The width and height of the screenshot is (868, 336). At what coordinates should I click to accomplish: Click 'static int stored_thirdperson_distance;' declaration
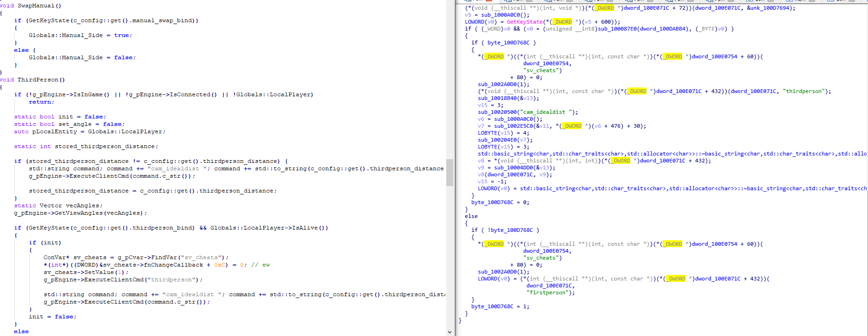point(86,146)
